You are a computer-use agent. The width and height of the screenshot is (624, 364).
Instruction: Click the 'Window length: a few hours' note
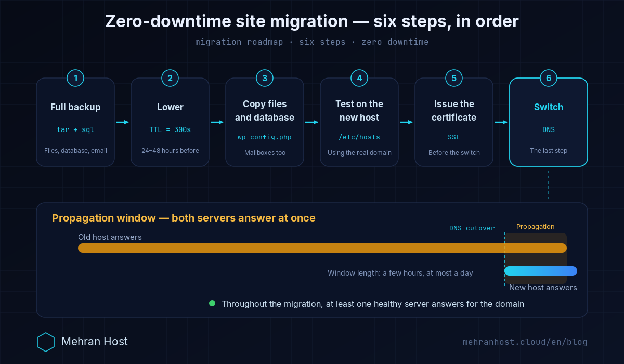(x=400, y=273)
